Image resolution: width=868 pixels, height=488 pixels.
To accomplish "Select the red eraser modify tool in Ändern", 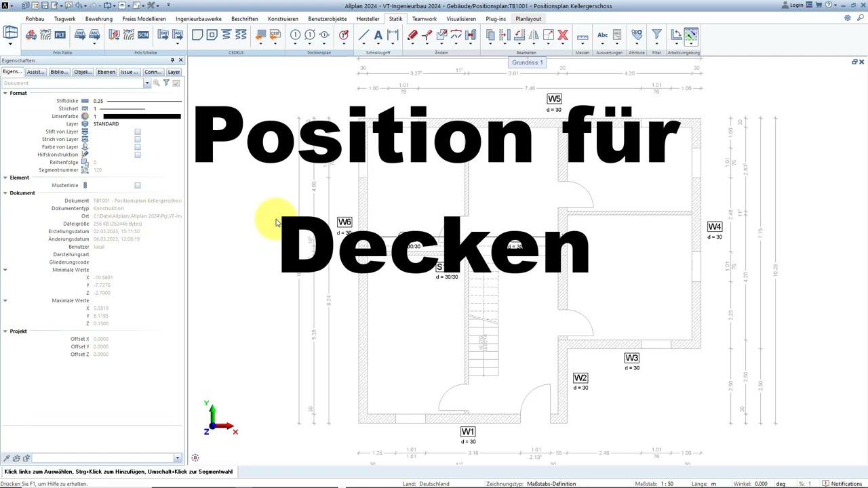I will click(x=412, y=35).
